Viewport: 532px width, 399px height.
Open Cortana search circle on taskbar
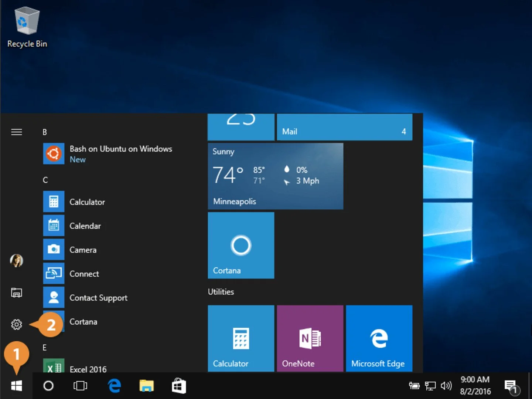coord(48,386)
